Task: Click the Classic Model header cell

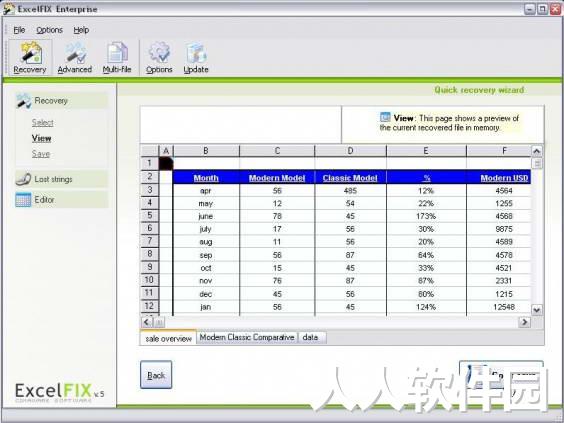Action: (x=350, y=178)
